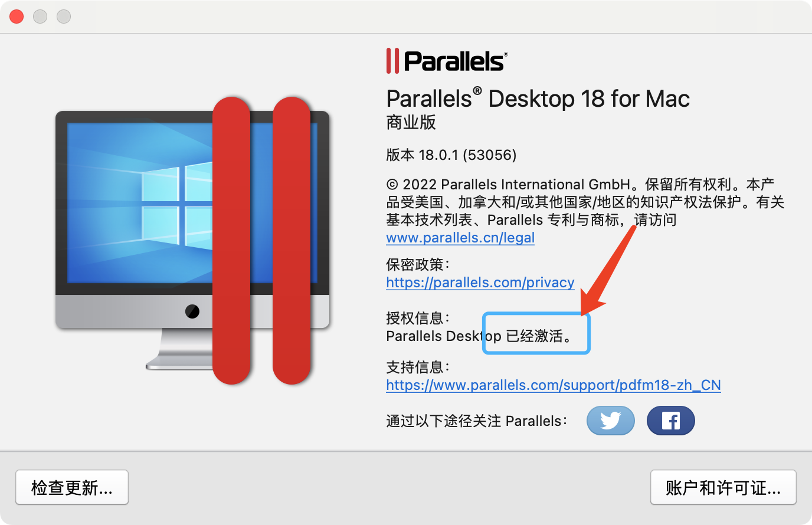Click the 通过以下途径关注 Parallels label
The width and height of the screenshot is (812, 525).
click(477, 421)
